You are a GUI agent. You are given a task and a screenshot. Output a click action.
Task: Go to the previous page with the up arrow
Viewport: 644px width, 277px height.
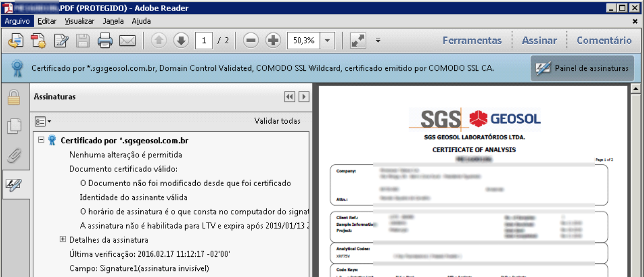pyautogui.click(x=158, y=41)
